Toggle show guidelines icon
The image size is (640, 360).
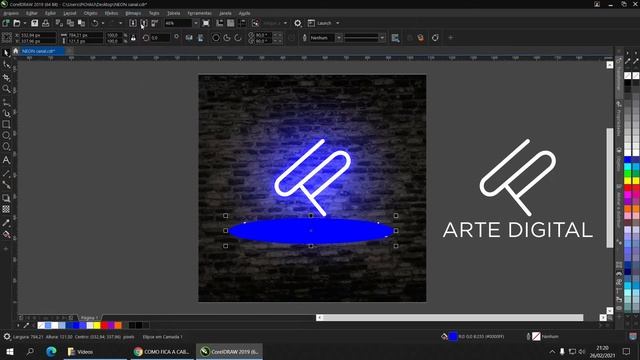[x=242, y=23]
